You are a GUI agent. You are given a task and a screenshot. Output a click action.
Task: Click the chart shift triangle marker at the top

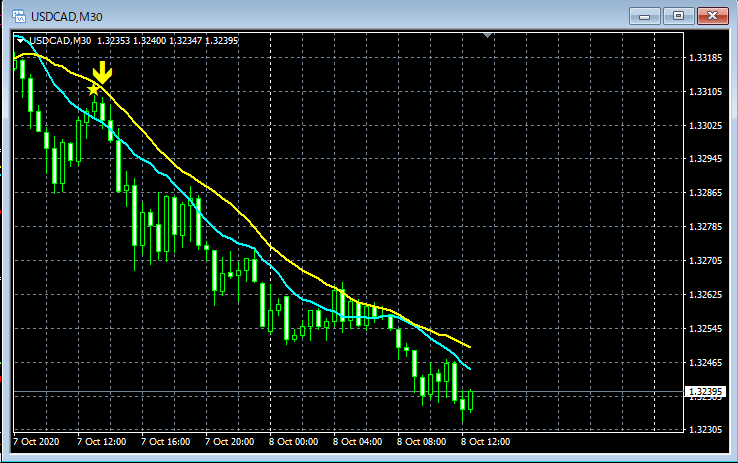click(x=488, y=35)
